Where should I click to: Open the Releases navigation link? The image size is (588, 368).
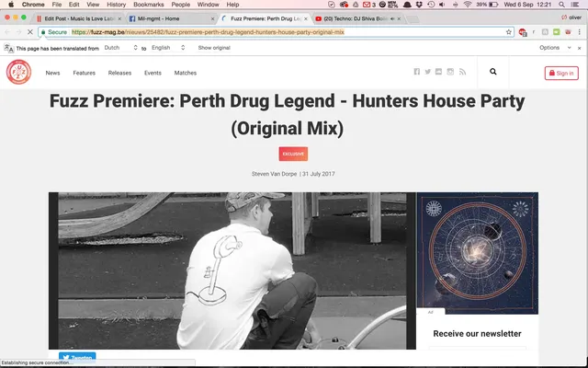point(119,73)
